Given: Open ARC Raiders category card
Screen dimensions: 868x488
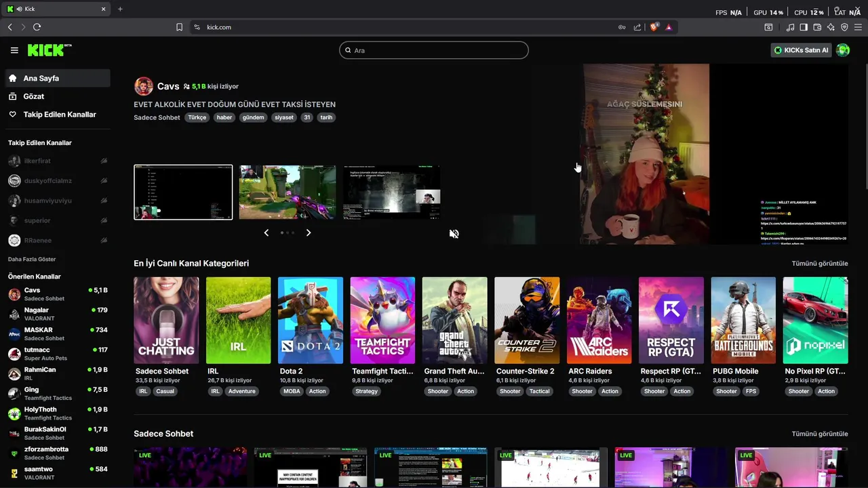Looking at the screenshot, I should [599, 321].
